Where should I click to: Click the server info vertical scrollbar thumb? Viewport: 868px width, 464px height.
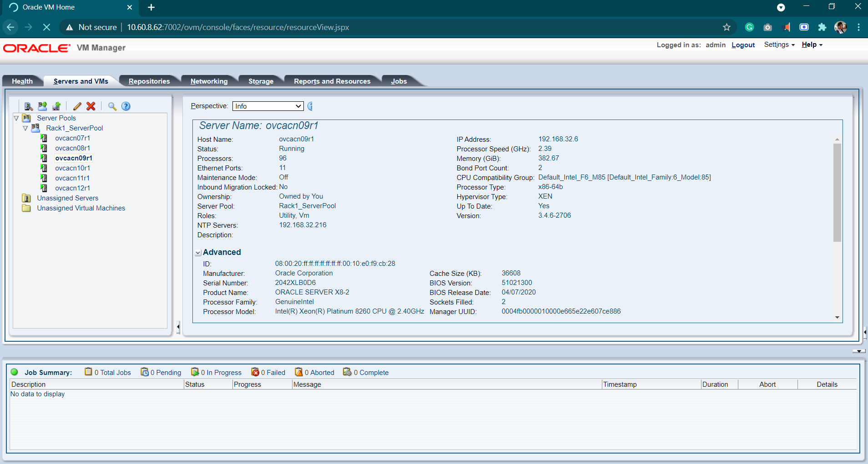(837, 192)
